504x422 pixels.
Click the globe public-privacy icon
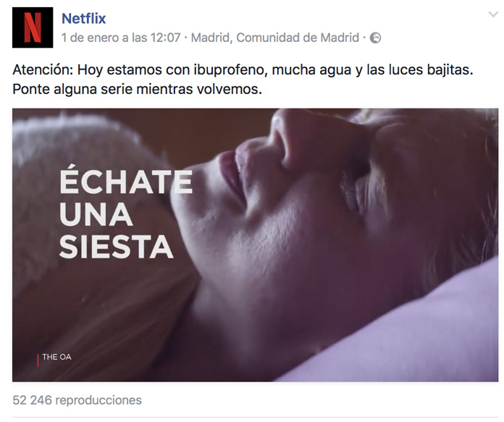375,38
